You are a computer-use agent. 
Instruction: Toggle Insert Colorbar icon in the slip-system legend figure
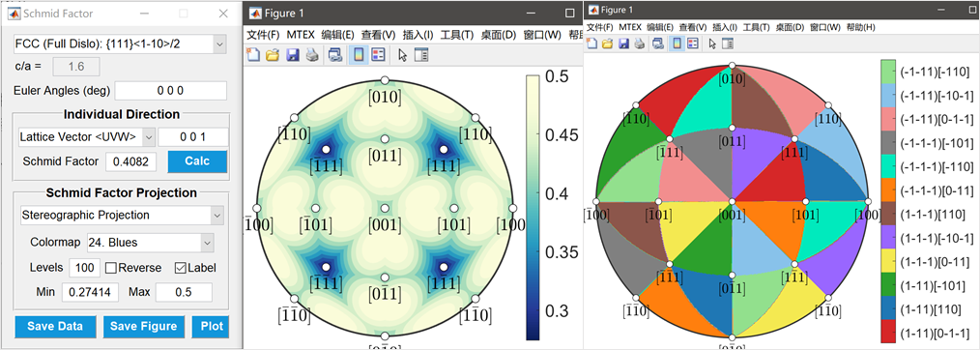[x=677, y=44]
